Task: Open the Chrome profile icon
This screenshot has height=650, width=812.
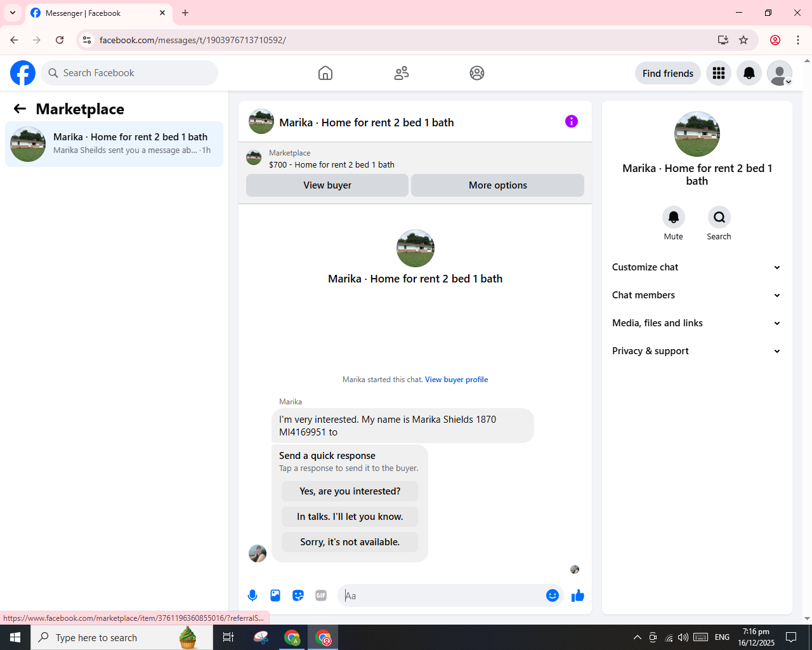Action: (775, 40)
